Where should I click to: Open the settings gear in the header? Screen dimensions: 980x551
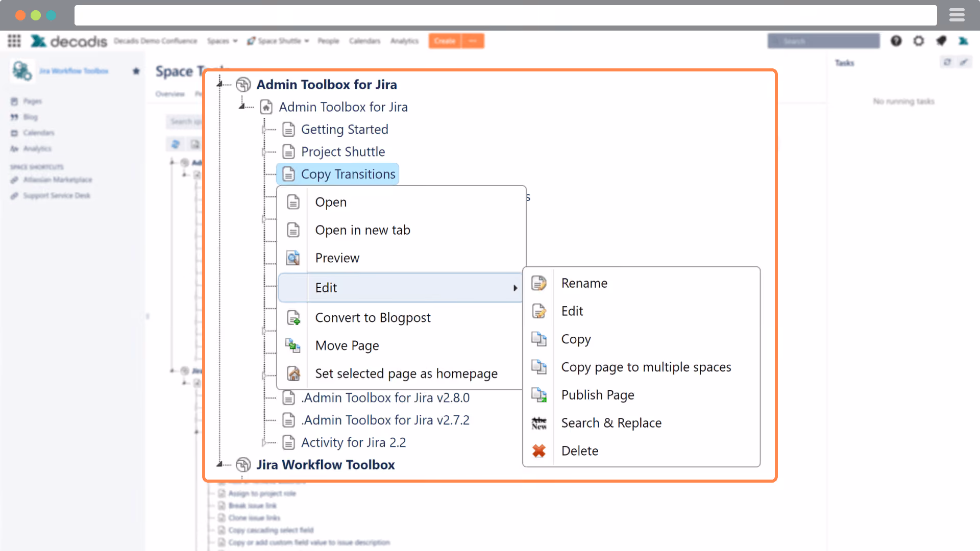tap(919, 41)
